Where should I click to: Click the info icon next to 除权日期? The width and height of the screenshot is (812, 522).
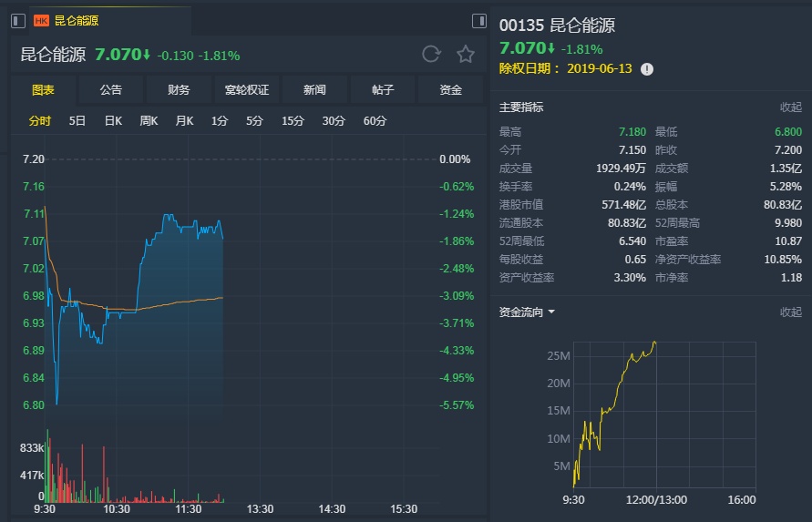[647, 69]
